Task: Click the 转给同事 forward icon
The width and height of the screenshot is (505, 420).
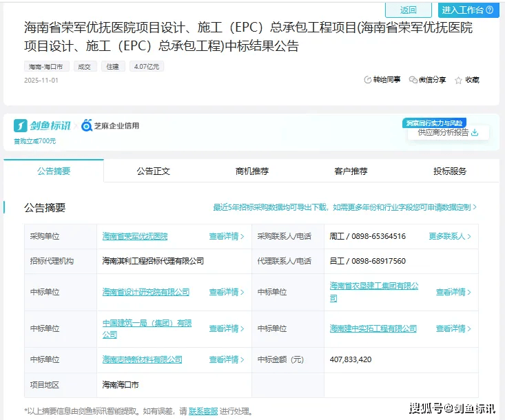Action: point(368,80)
